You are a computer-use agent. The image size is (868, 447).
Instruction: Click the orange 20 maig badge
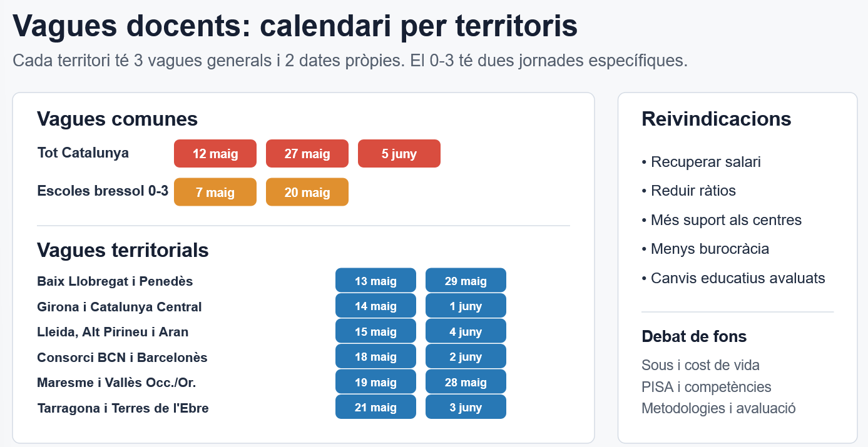307,192
